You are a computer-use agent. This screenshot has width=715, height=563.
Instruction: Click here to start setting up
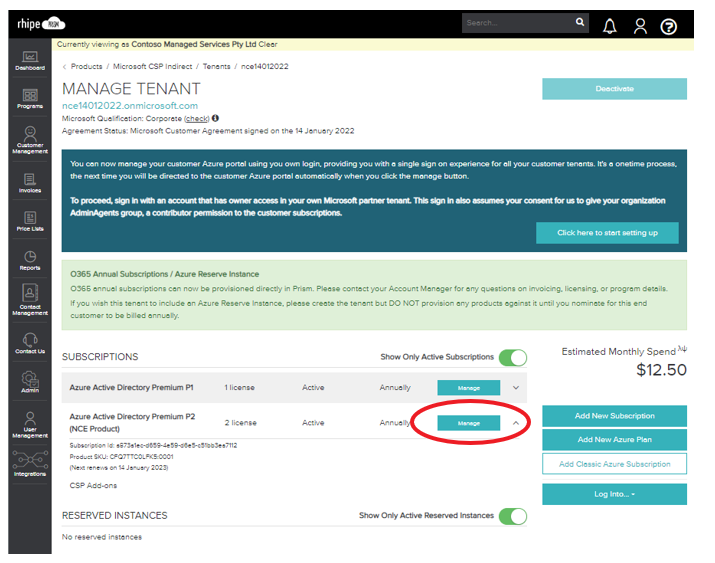click(x=607, y=233)
